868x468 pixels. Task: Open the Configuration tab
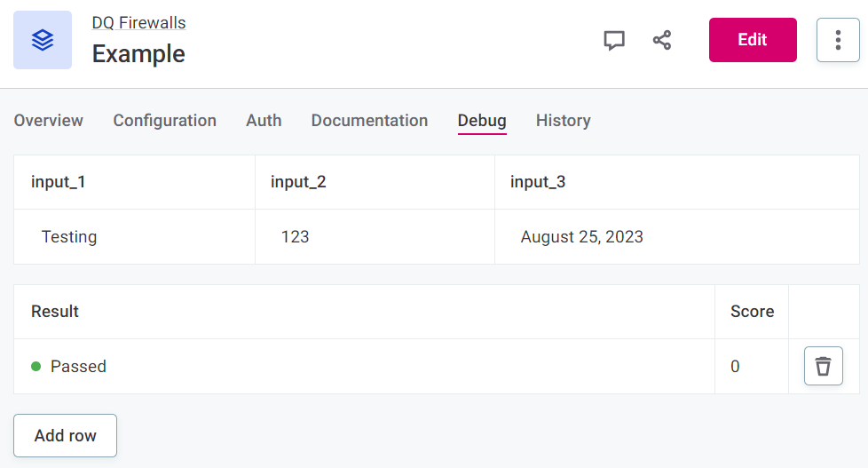(164, 121)
